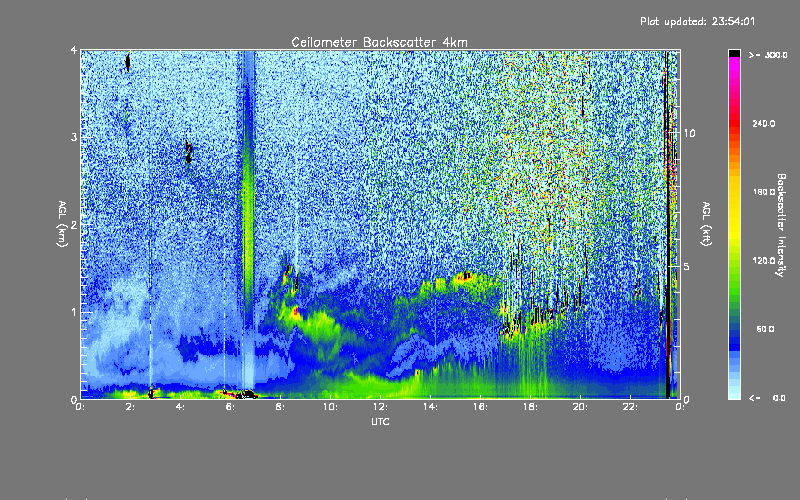The height and width of the screenshot is (500, 800).
Task: Click the '120.0' colorbar value
Action: coord(764,260)
